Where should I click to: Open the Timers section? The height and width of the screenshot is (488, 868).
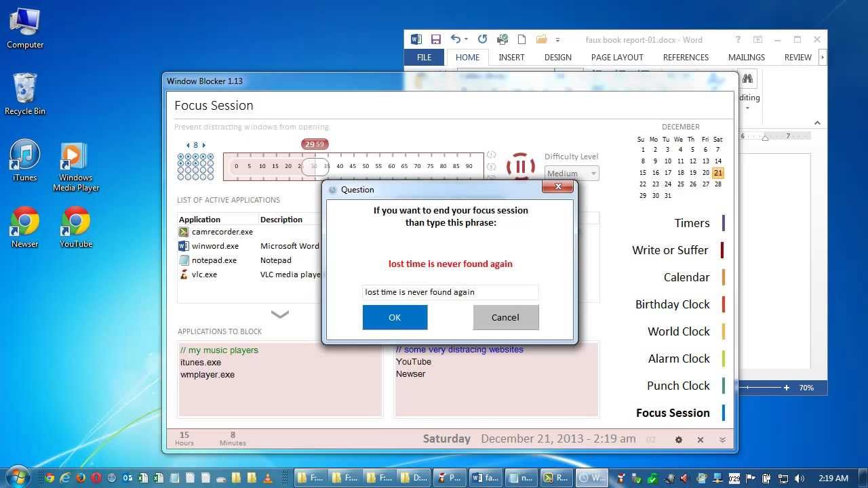tap(692, 223)
